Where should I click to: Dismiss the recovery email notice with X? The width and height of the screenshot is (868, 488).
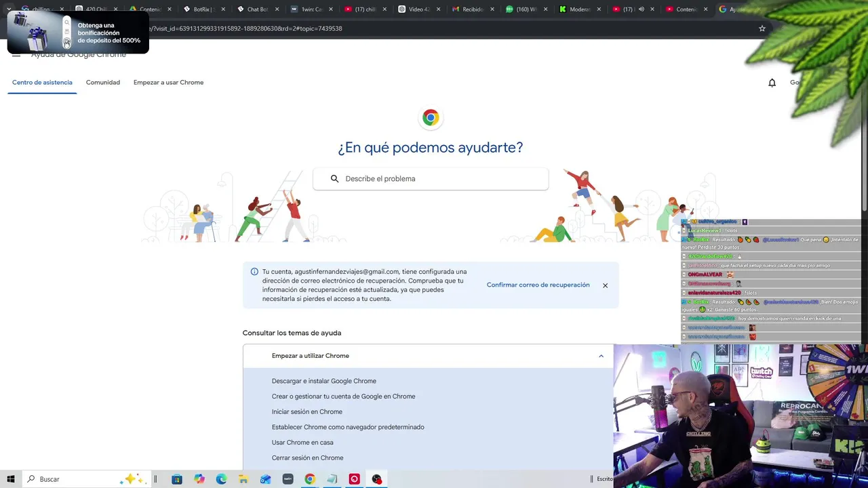(x=606, y=285)
